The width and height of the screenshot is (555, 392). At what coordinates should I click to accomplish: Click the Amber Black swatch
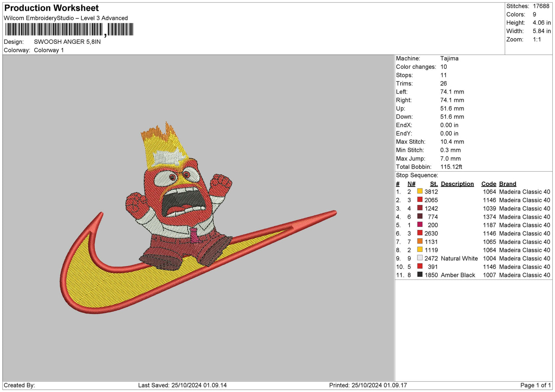(420, 275)
